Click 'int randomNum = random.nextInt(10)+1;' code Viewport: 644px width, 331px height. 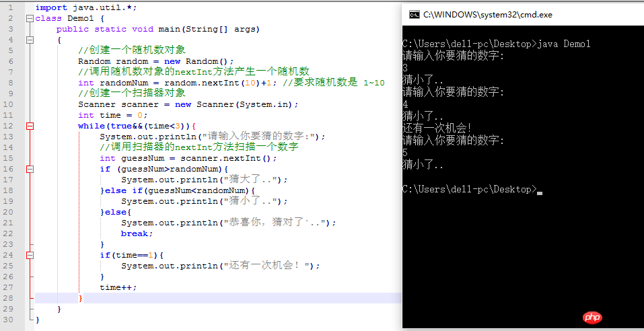click(178, 83)
